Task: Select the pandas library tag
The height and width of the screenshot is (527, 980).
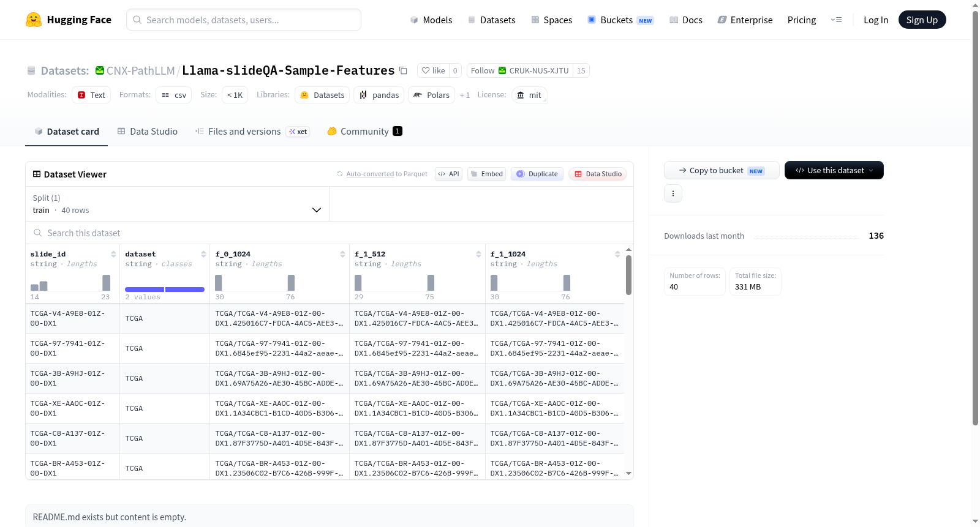Action: pos(379,95)
